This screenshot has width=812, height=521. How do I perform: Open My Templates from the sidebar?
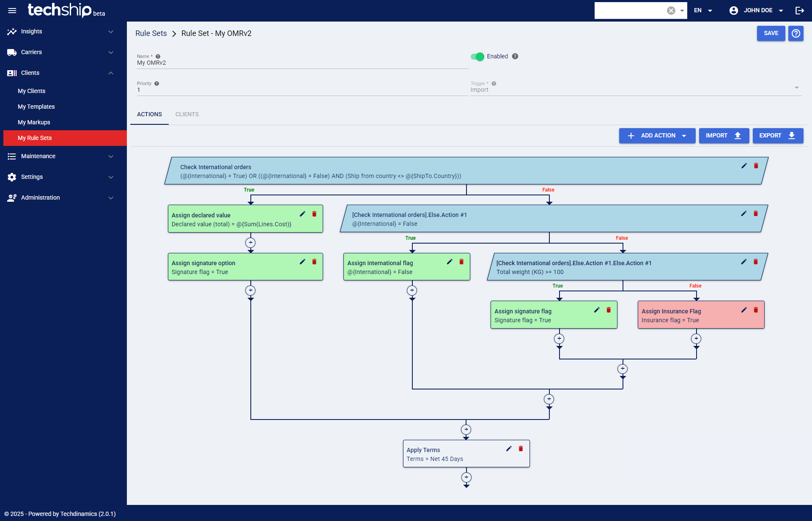pyautogui.click(x=36, y=107)
